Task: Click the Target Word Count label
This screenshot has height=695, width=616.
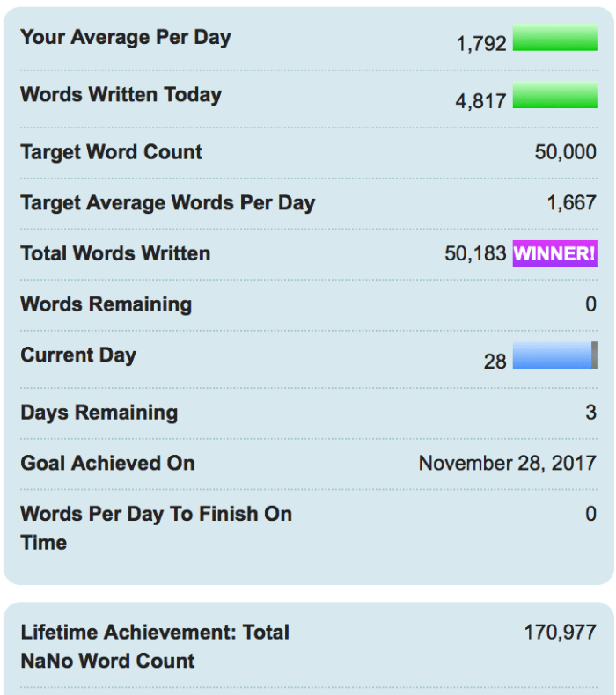Action: pos(111,151)
